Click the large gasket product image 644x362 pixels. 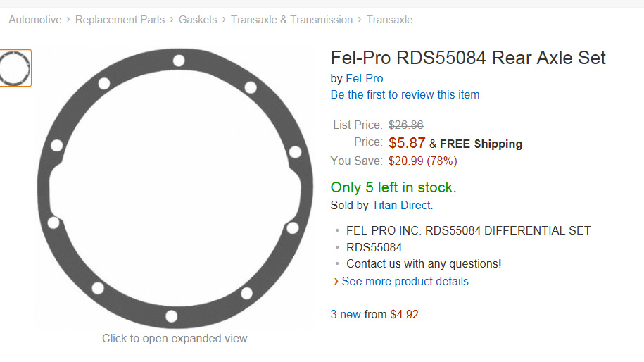coord(175,189)
